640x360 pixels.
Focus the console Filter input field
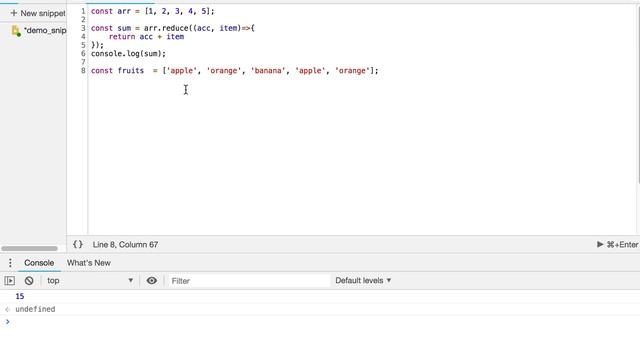pos(248,281)
